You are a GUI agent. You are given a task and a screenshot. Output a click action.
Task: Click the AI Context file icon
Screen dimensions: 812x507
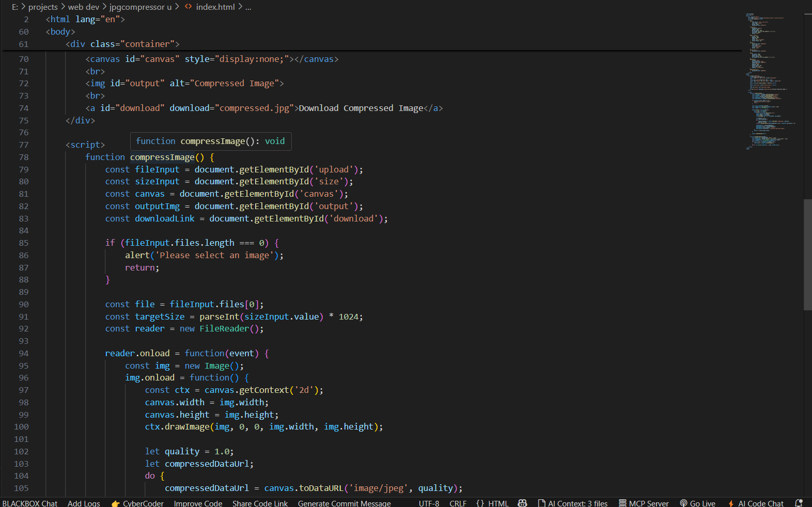click(x=541, y=503)
